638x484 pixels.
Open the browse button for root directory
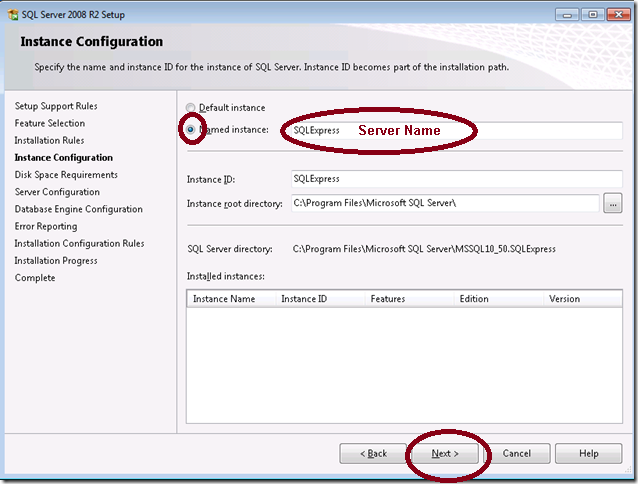coord(613,204)
